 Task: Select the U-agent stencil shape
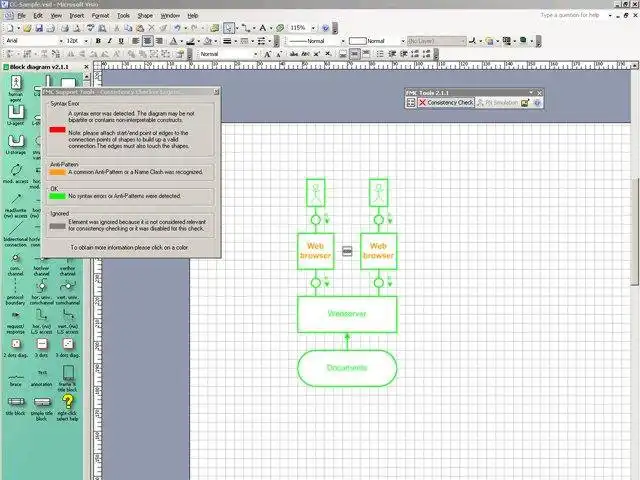[x=16, y=115]
